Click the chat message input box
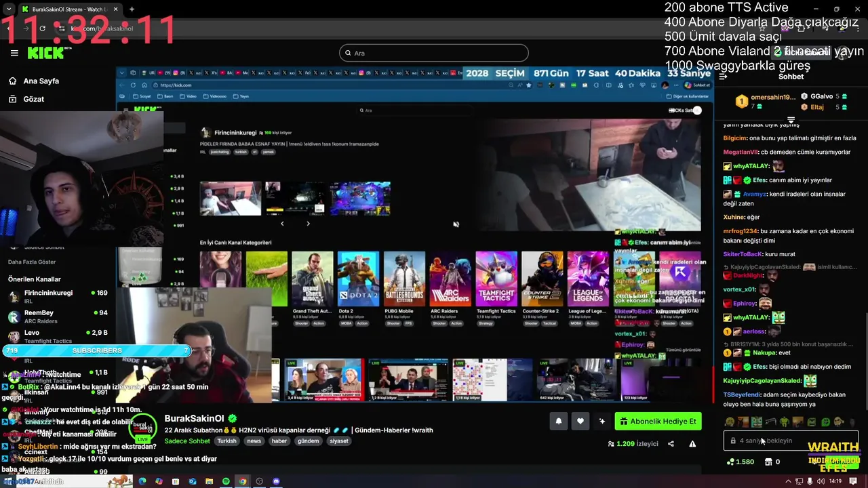868x488 pixels. [791, 441]
